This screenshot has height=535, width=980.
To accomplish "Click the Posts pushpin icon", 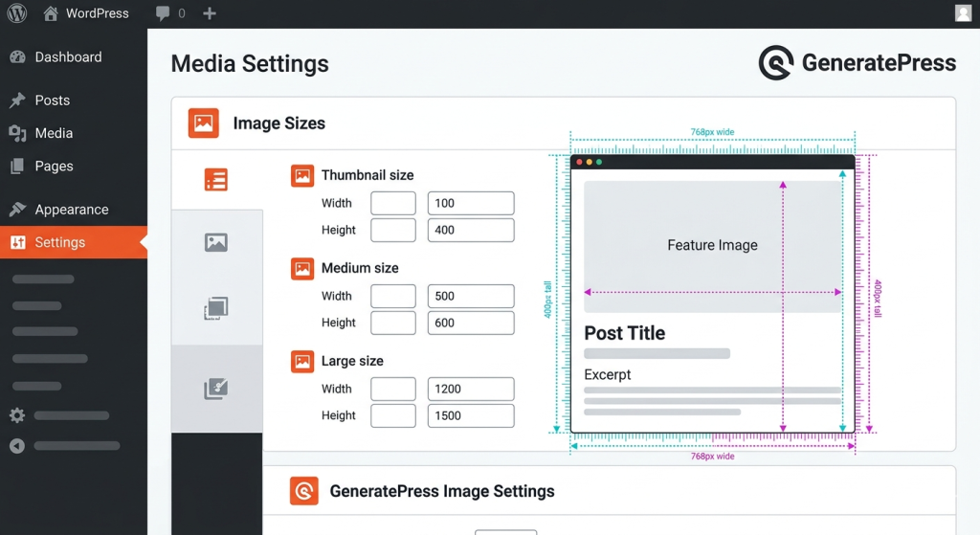I will (x=17, y=100).
